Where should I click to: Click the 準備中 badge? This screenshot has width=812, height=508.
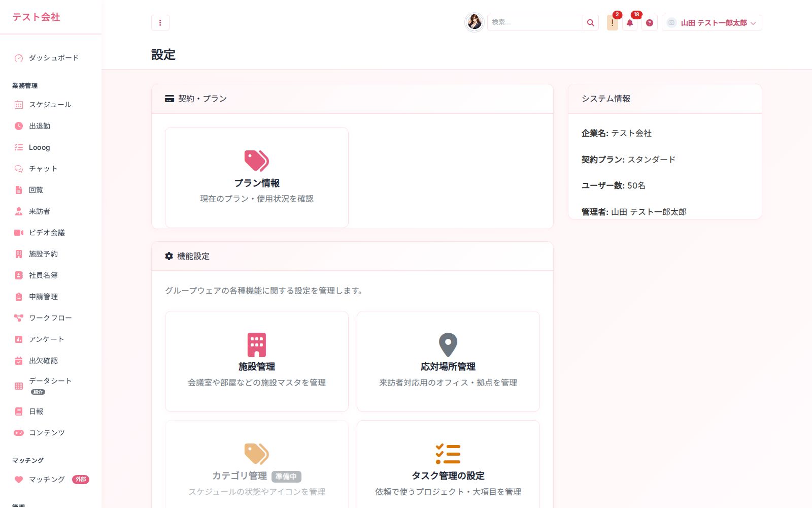[286, 477]
